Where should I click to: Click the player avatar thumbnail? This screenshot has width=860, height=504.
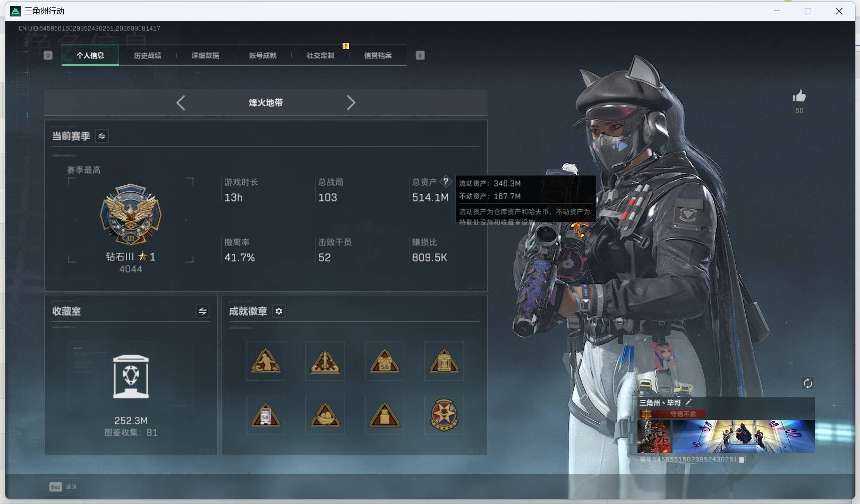654,437
